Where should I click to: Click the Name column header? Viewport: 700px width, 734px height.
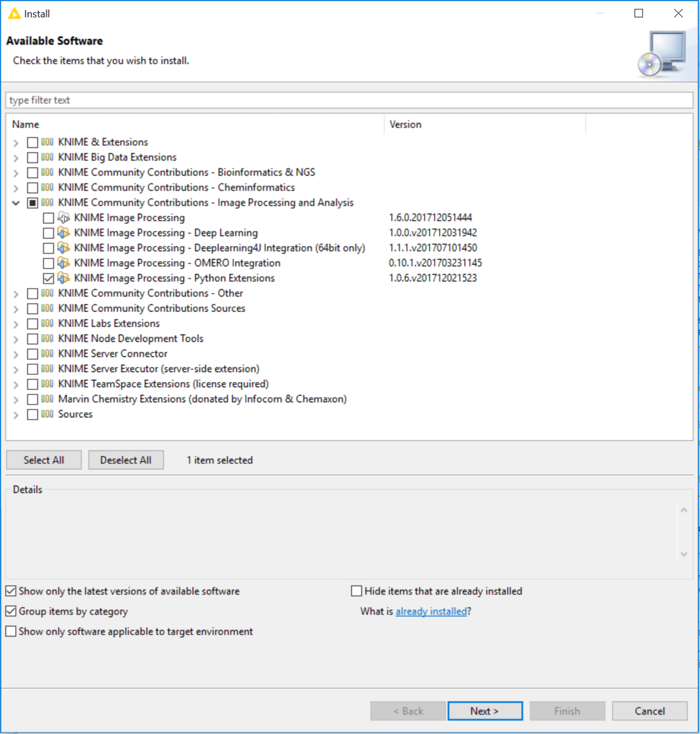click(x=196, y=124)
